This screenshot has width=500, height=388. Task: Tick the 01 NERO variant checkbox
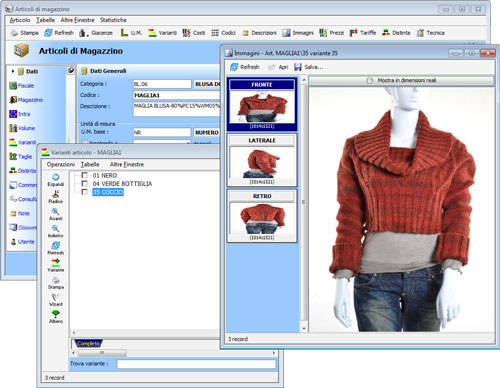[x=85, y=175]
